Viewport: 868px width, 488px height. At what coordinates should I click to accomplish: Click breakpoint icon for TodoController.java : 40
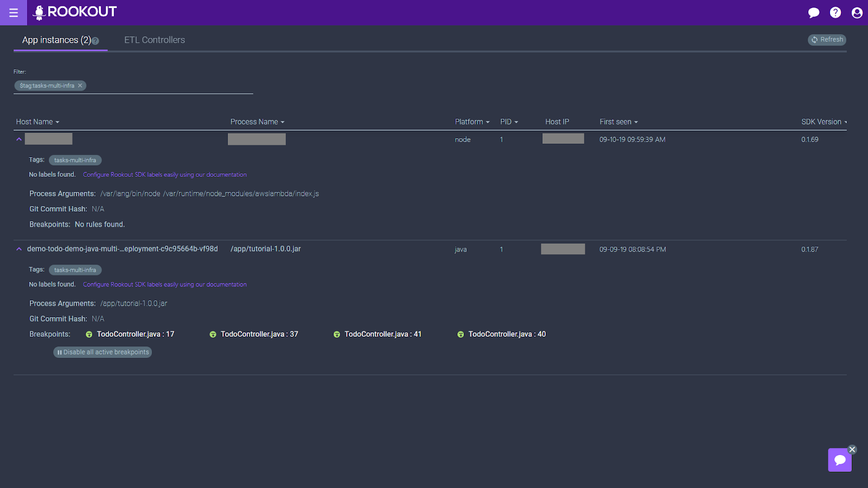460,335
